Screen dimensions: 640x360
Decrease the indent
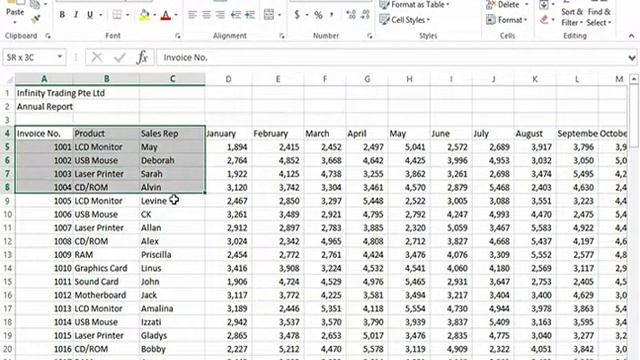click(236, 15)
